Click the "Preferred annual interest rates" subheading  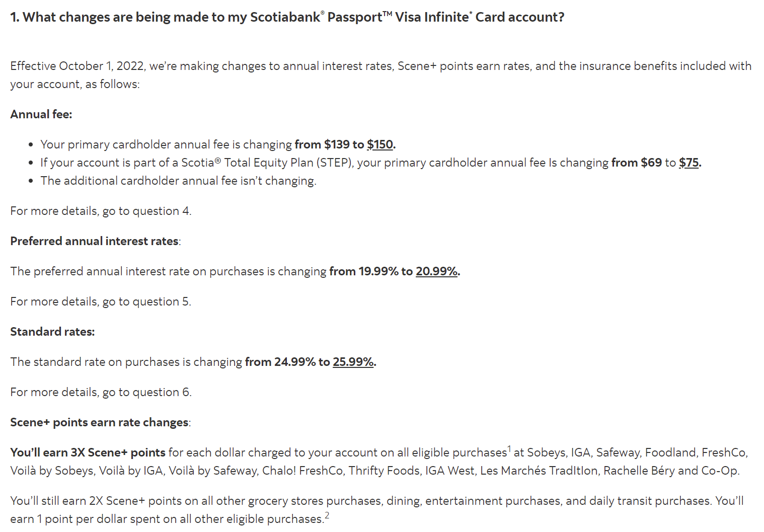click(x=95, y=241)
